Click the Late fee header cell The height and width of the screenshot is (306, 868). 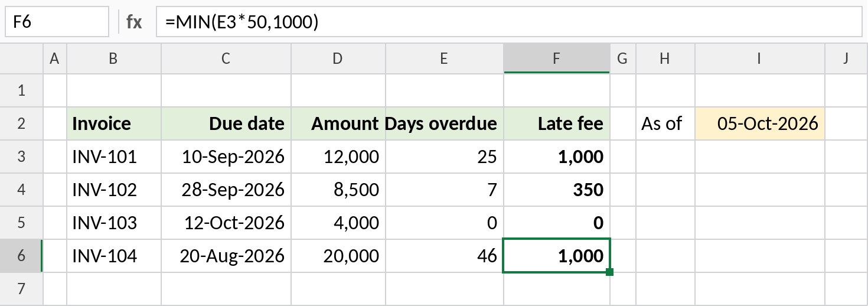click(x=557, y=123)
